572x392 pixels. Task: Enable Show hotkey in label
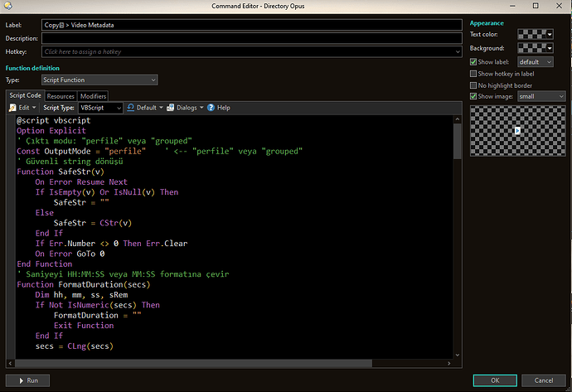(x=473, y=74)
